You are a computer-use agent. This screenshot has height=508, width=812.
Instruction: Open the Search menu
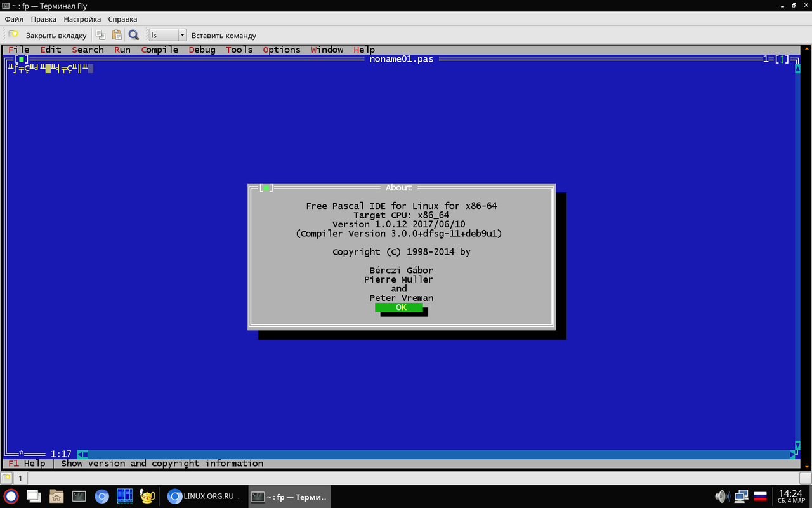pyautogui.click(x=88, y=50)
